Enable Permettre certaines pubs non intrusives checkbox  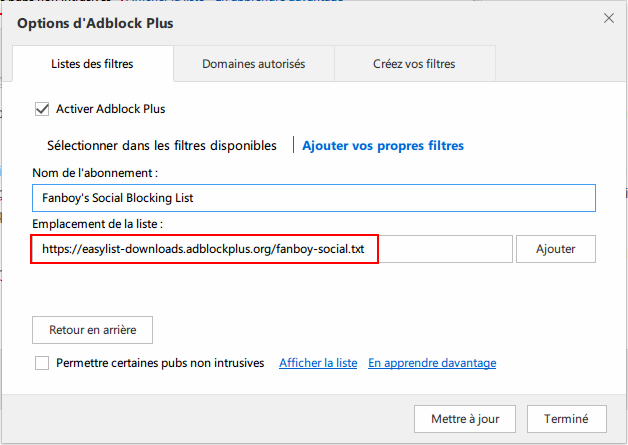tap(42, 363)
